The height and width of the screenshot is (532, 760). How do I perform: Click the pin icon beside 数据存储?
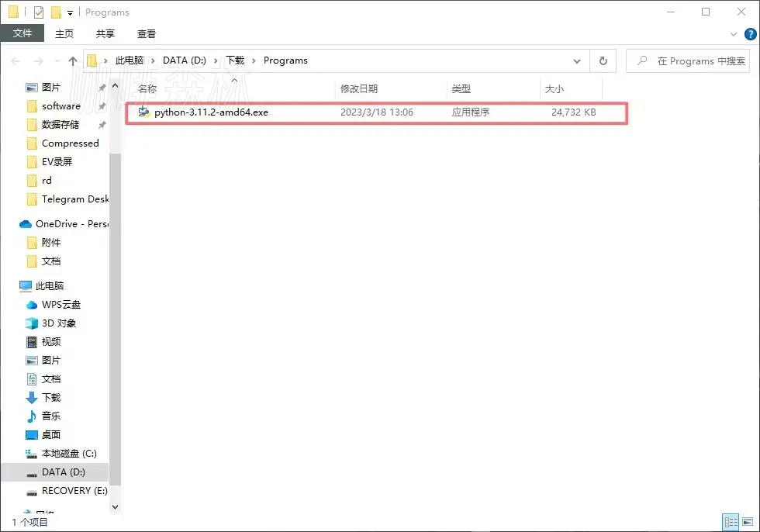coord(102,125)
